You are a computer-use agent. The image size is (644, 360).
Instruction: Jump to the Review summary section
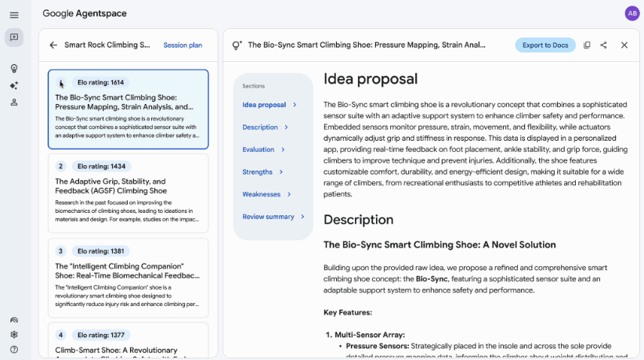268,217
